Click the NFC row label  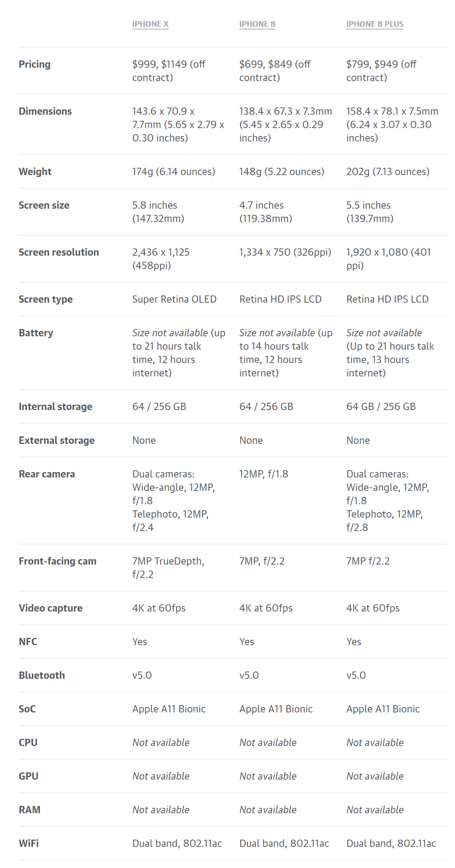click(28, 642)
